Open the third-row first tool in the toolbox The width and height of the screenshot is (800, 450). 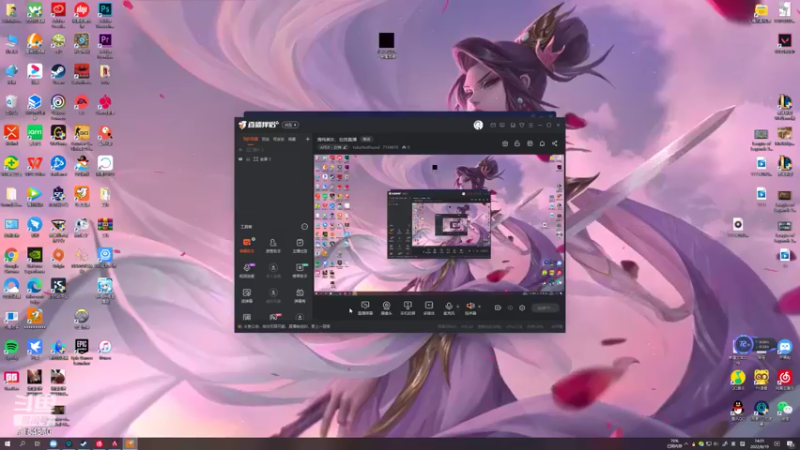pos(247,295)
